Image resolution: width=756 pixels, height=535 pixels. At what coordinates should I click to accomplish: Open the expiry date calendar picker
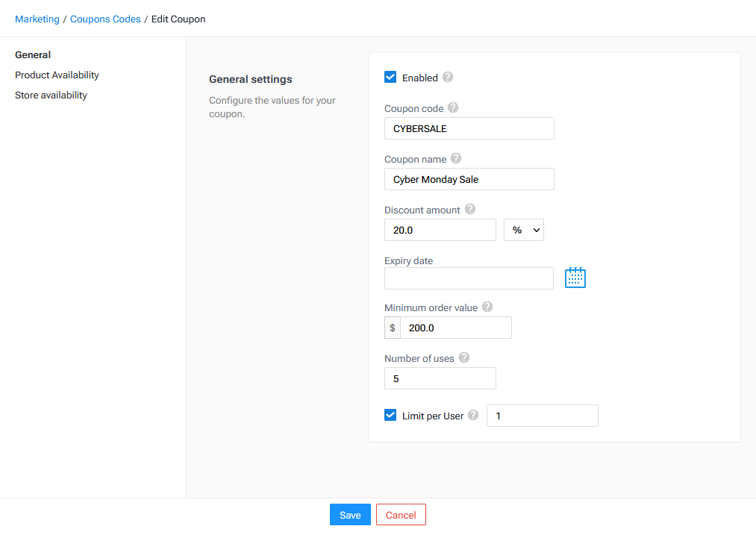pyautogui.click(x=575, y=278)
